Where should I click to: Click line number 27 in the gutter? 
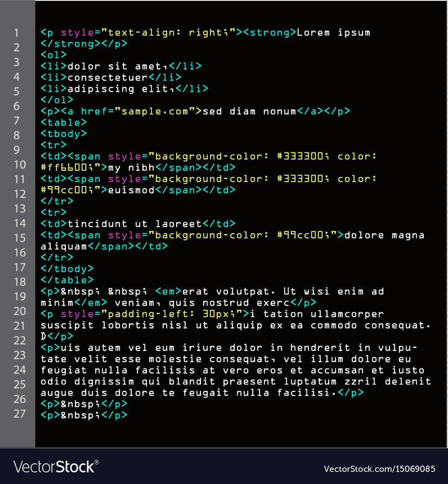[20, 414]
